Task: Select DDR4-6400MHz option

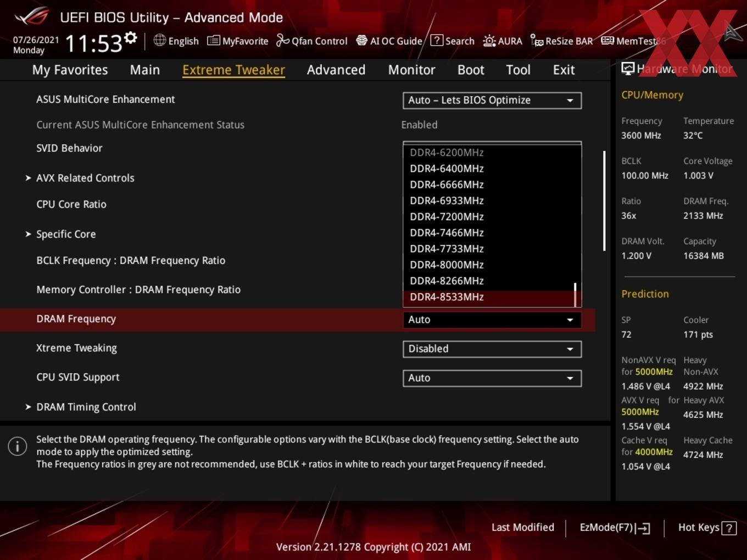Action: click(492, 169)
